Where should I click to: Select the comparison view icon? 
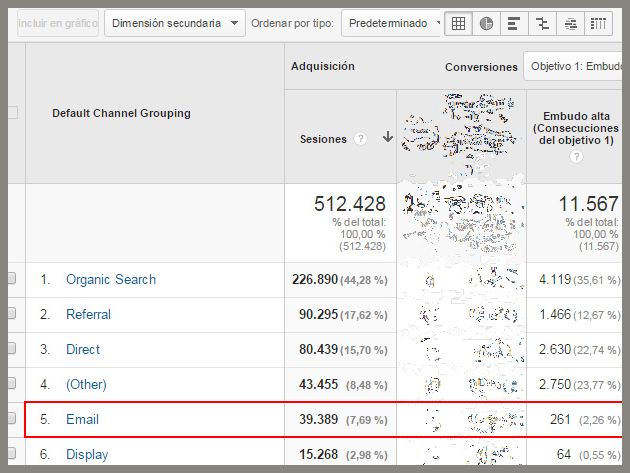[542, 23]
